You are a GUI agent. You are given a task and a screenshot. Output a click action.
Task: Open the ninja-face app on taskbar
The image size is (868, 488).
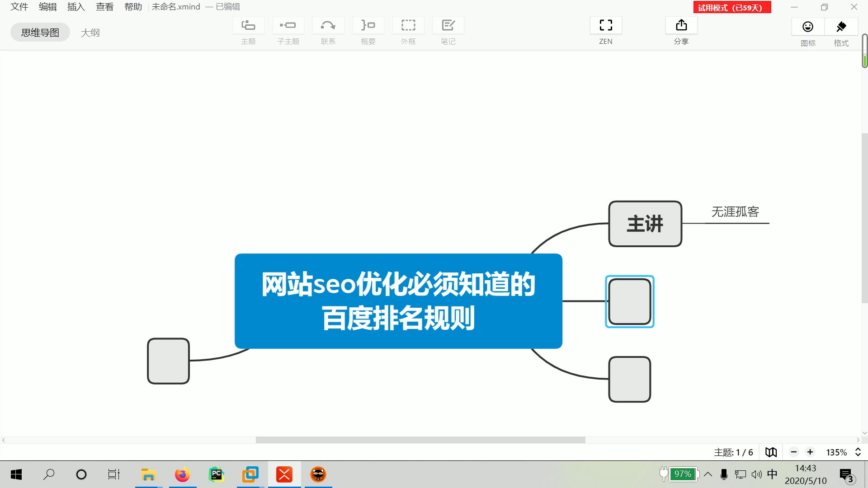318,474
